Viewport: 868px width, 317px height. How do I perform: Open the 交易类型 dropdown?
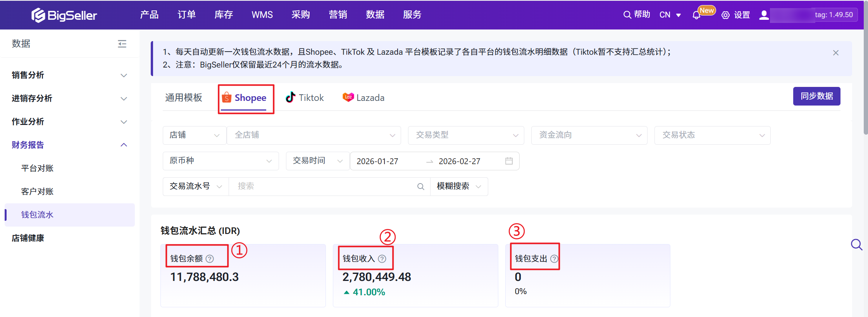pyautogui.click(x=466, y=135)
